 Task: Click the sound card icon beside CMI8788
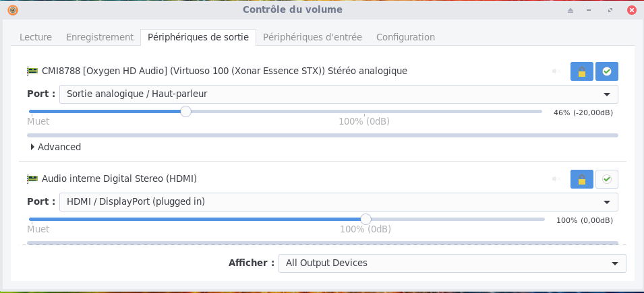tap(32, 71)
